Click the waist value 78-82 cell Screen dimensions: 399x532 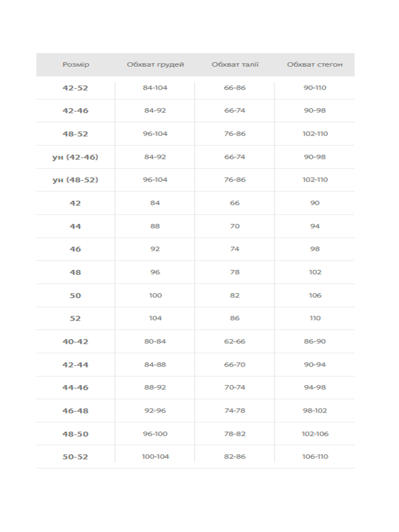(x=235, y=434)
